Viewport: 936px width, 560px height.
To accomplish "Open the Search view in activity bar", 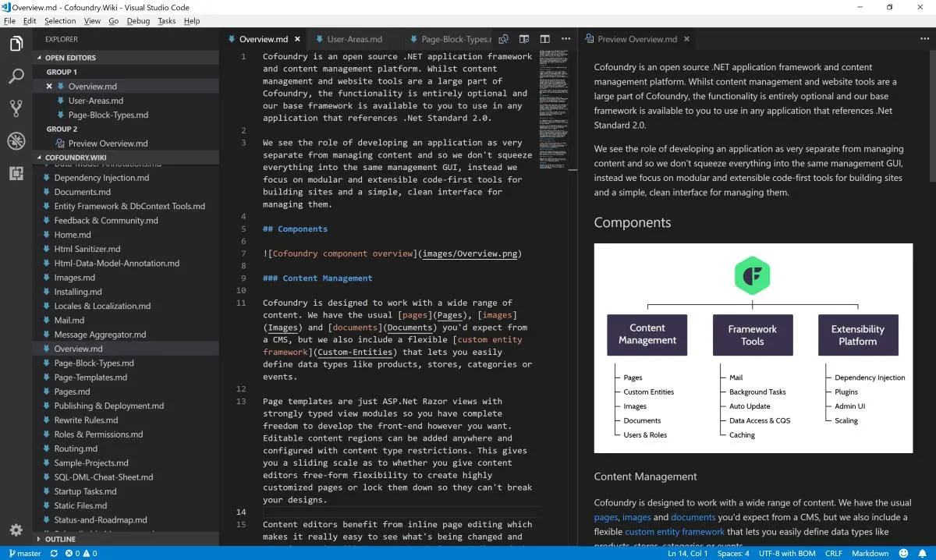I will tap(16, 76).
